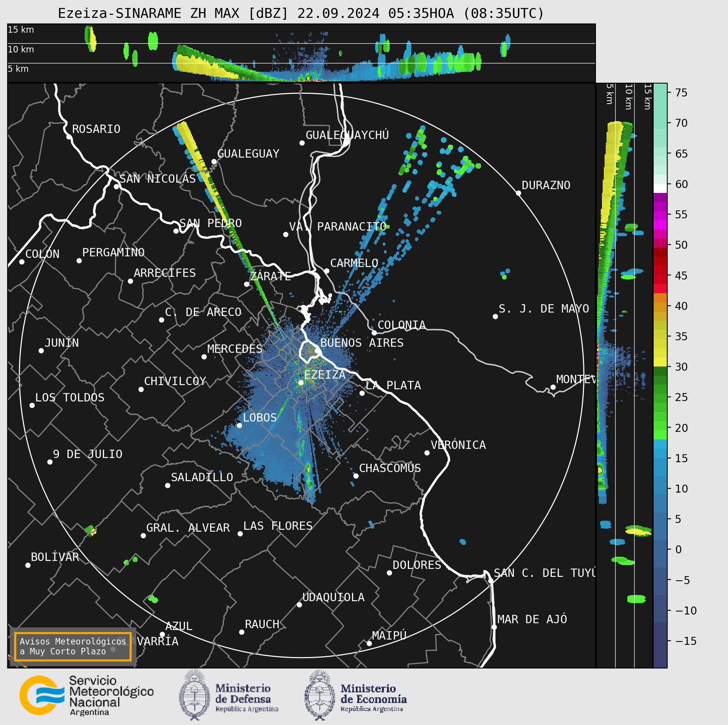Click the 5 km label in top cross-section
Screen dimensions: 728x725
click(x=18, y=69)
